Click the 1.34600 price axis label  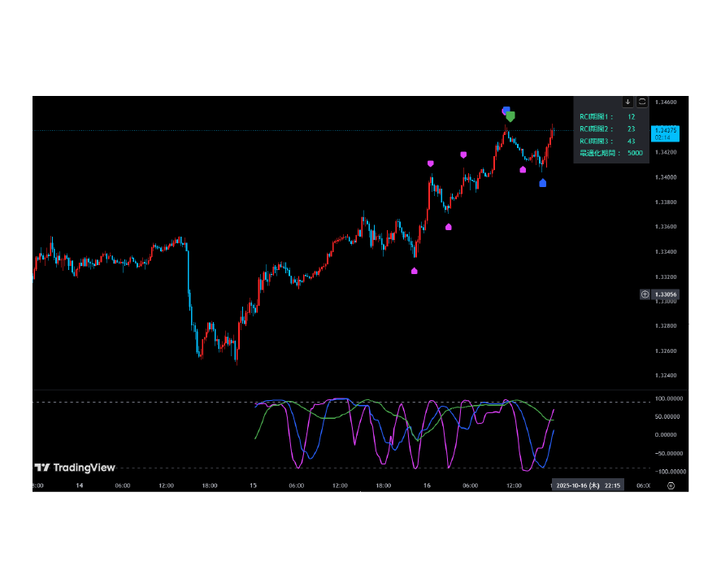pyautogui.click(x=666, y=102)
